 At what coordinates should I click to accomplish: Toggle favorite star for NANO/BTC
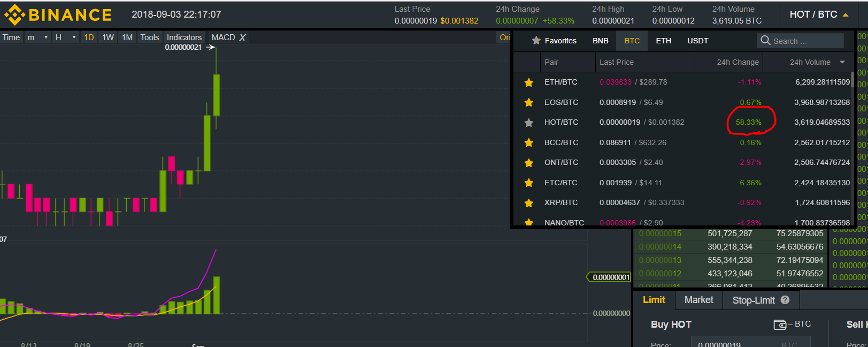click(529, 222)
